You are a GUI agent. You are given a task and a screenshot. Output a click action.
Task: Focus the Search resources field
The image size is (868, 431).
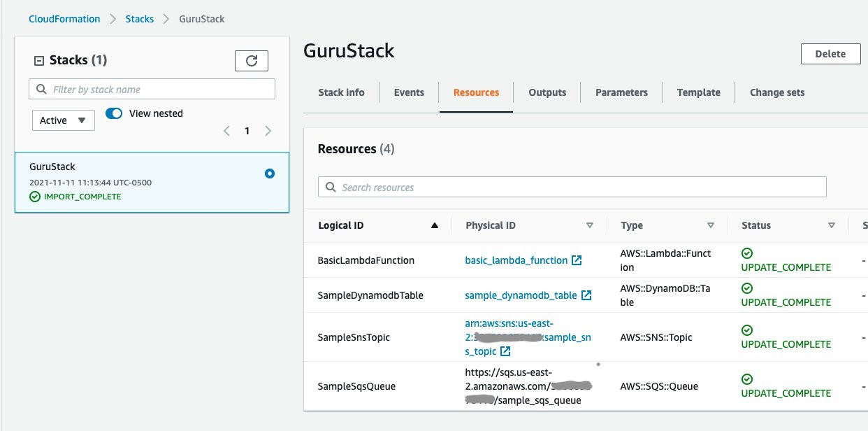point(572,187)
